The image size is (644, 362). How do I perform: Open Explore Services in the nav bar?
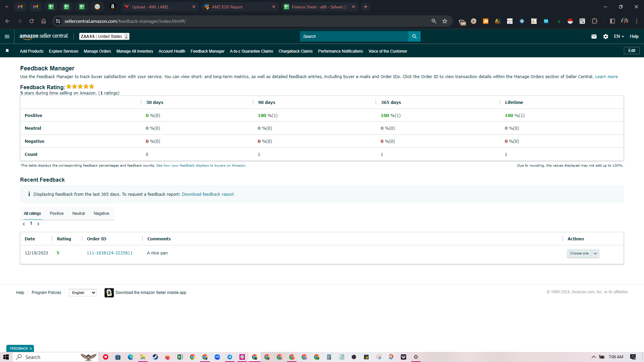coord(63,51)
